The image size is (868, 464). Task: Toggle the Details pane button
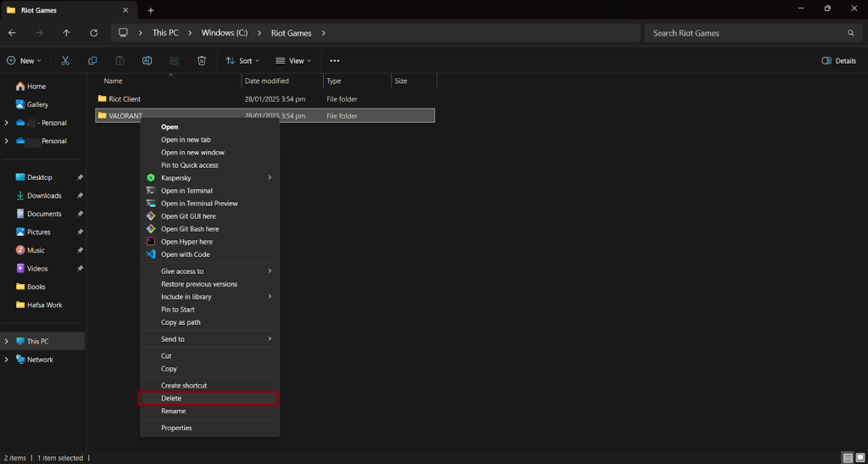[839, 61]
